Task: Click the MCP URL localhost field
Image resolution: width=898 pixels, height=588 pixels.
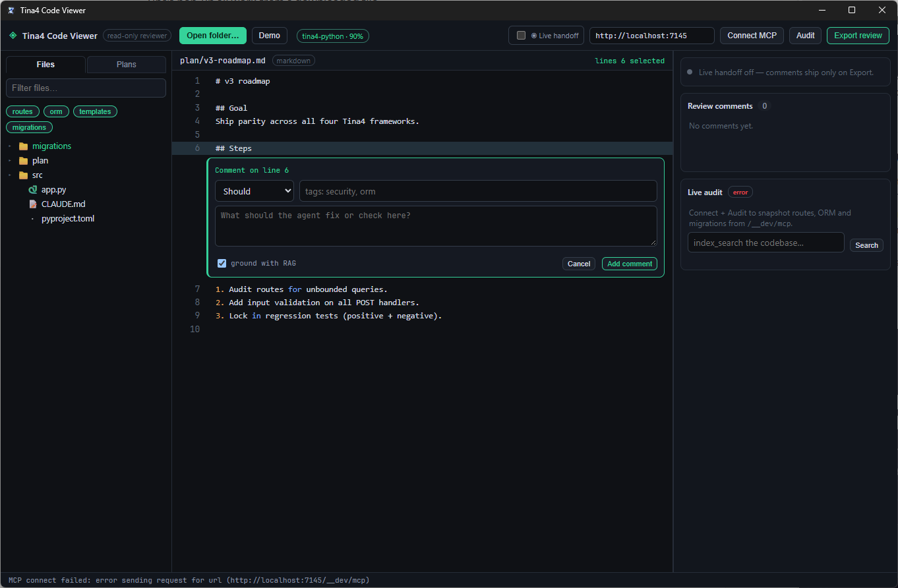Action: click(651, 36)
